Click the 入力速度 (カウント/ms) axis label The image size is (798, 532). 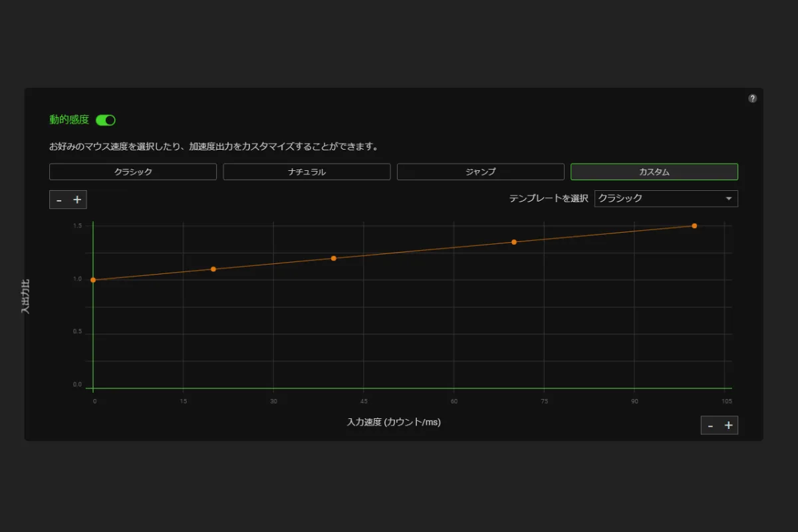click(394, 422)
